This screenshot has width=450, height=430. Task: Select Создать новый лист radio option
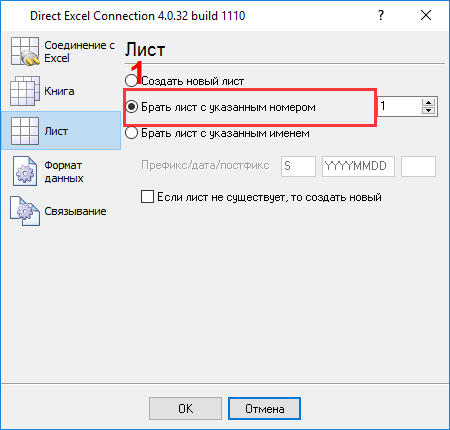185,81
